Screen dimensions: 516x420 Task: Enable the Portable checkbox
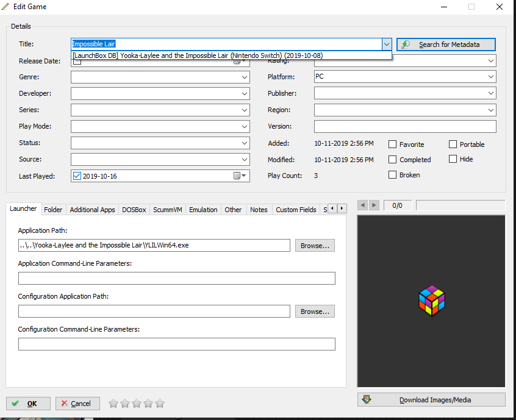pyautogui.click(x=453, y=144)
